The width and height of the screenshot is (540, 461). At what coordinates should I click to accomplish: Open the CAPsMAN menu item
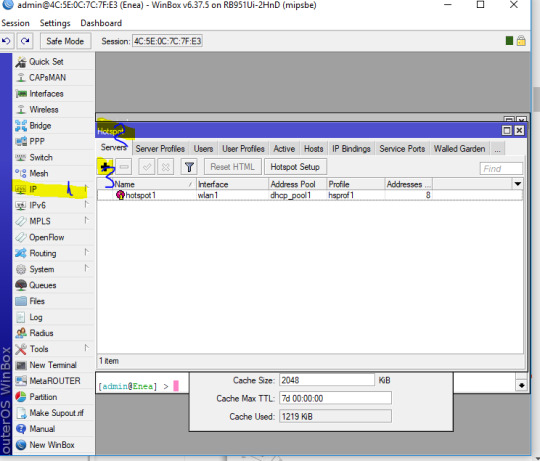pos(53,77)
